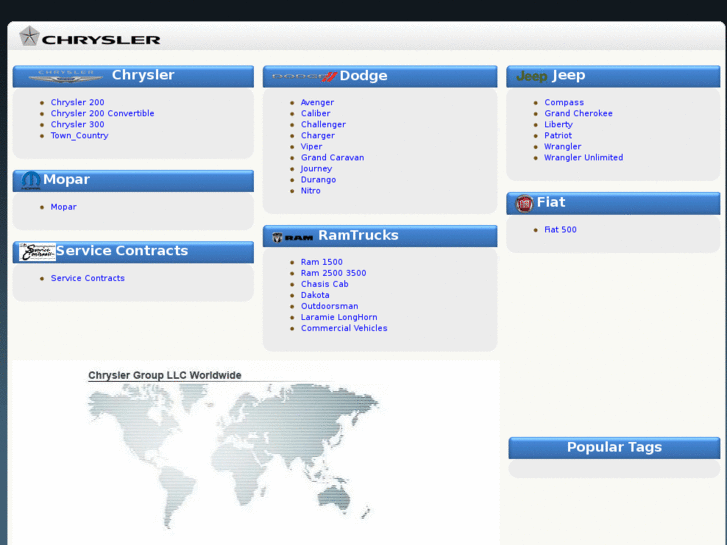
Task: Select the Viper link
Action: click(311, 147)
